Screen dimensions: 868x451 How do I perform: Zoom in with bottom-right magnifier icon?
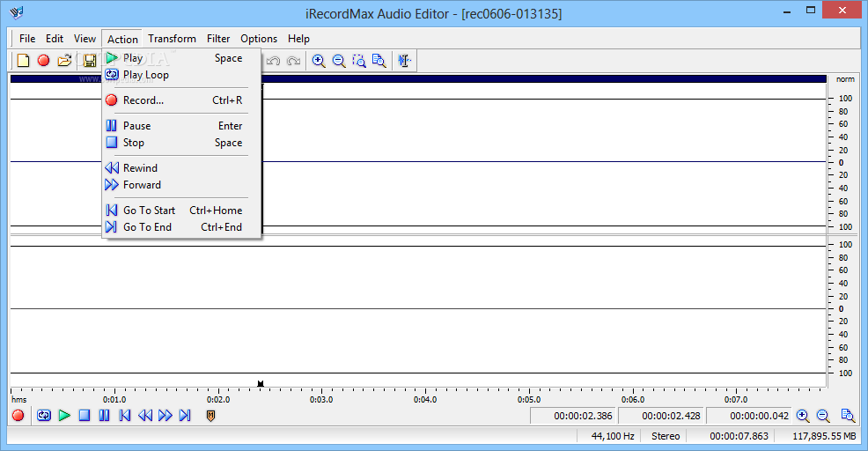pyautogui.click(x=803, y=416)
